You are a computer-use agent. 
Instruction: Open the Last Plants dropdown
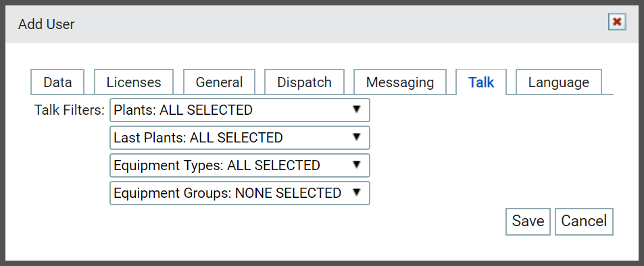click(240, 138)
